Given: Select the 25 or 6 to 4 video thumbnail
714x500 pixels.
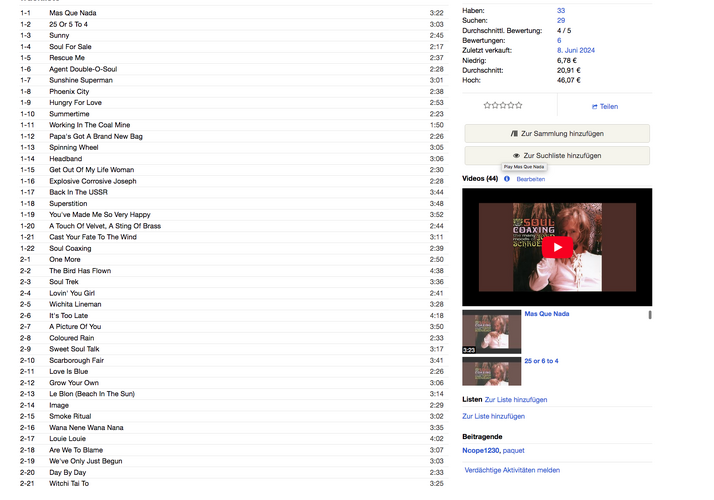Looking at the screenshot, I should (491, 372).
